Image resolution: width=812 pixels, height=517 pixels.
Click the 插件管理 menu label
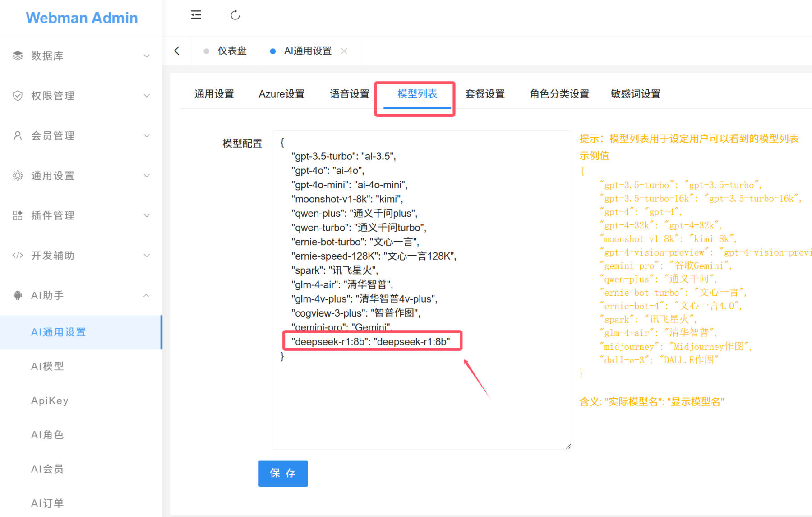pyautogui.click(x=53, y=216)
